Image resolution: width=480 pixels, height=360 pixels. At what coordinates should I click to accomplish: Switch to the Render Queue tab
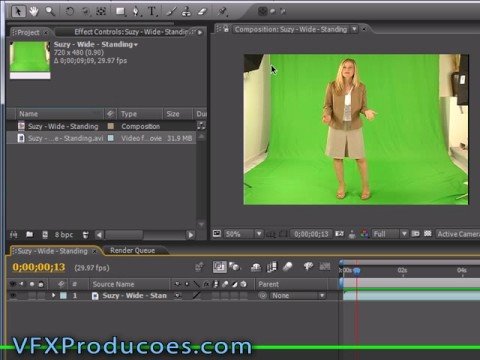(x=132, y=251)
